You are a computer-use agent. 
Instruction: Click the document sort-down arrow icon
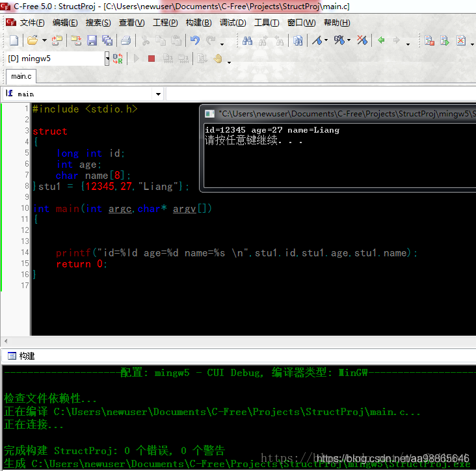[x=202, y=59]
